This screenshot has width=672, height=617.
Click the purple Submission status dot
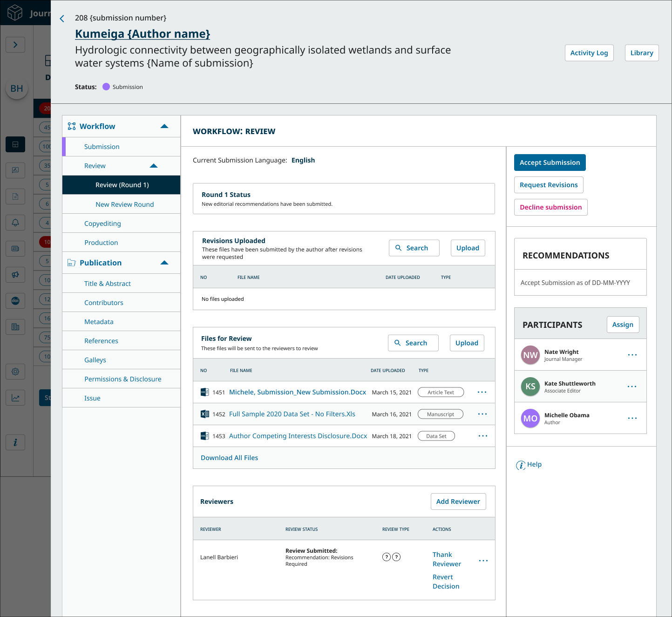coord(106,87)
